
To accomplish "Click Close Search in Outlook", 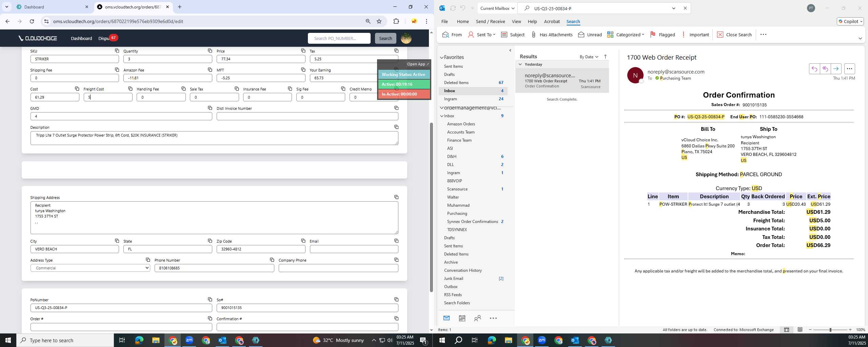I will point(734,35).
